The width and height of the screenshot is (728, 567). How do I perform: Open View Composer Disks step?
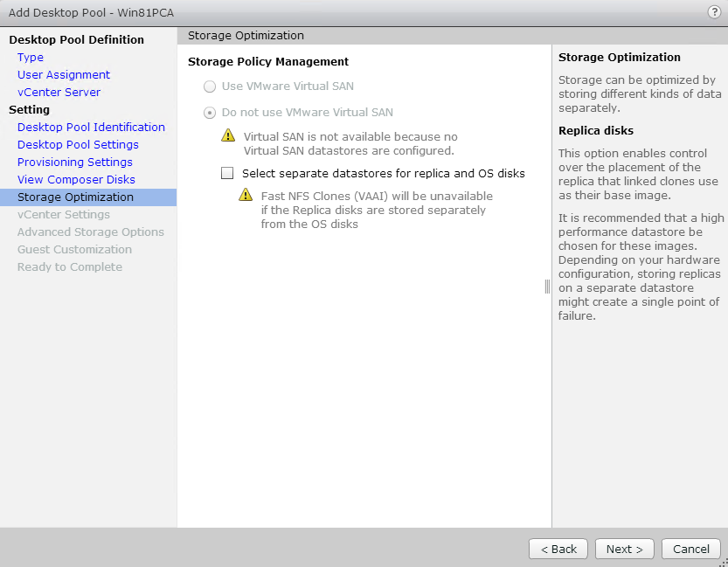tap(76, 180)
